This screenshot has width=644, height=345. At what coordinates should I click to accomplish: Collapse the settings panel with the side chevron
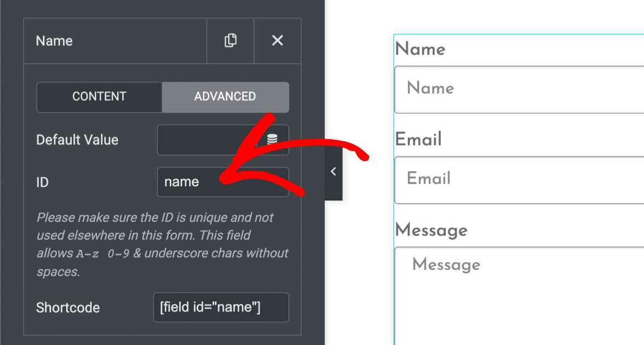(334, 171)
